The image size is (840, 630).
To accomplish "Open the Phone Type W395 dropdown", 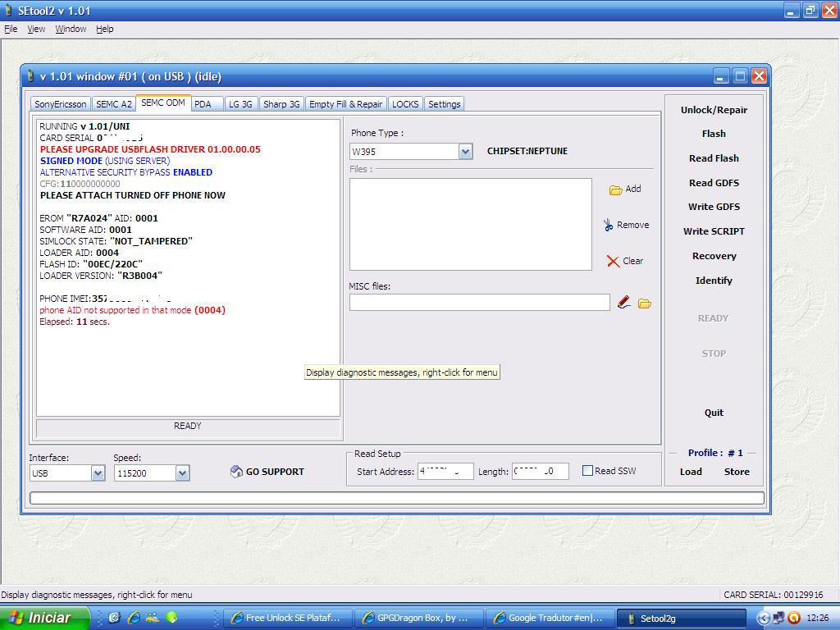I will coord(465,152).
